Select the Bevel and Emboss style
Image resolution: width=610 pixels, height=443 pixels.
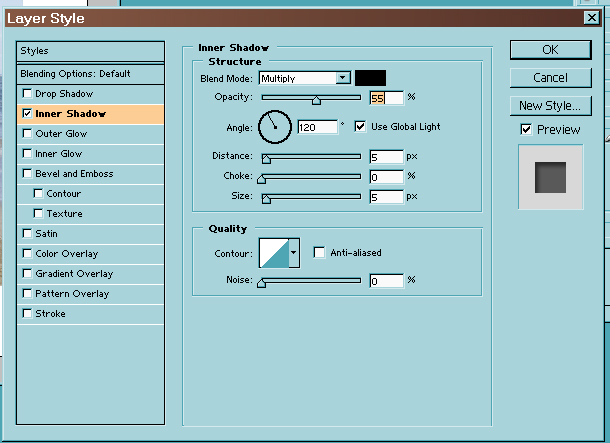coord(74,174)
